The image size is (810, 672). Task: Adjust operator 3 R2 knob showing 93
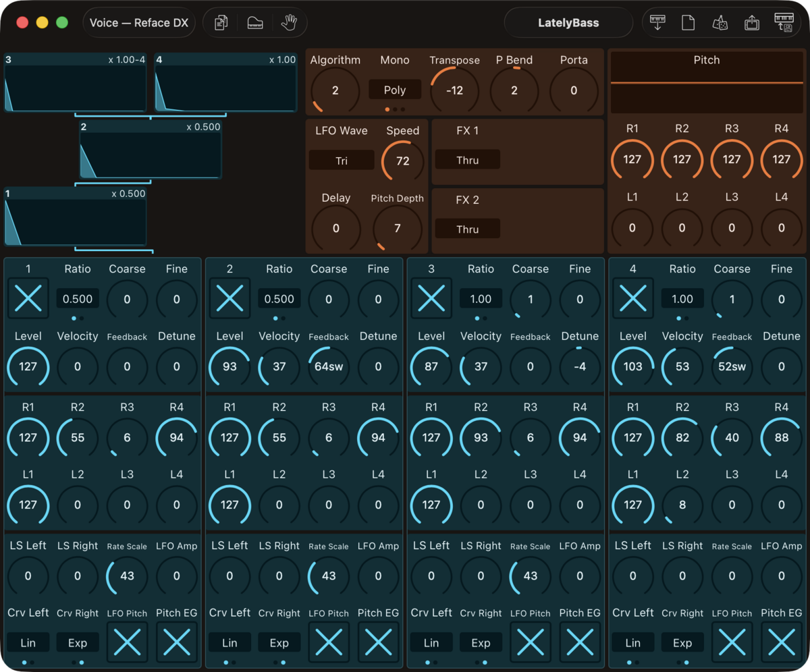tap(481, 437)
